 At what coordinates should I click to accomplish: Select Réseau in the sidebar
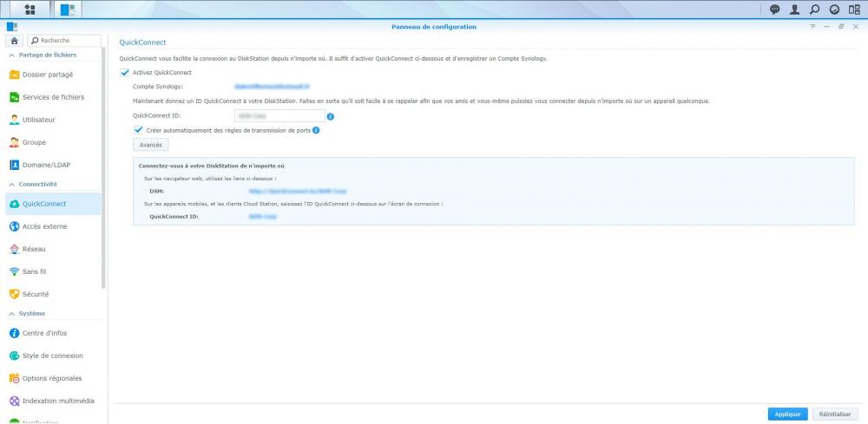coord(53,250)
